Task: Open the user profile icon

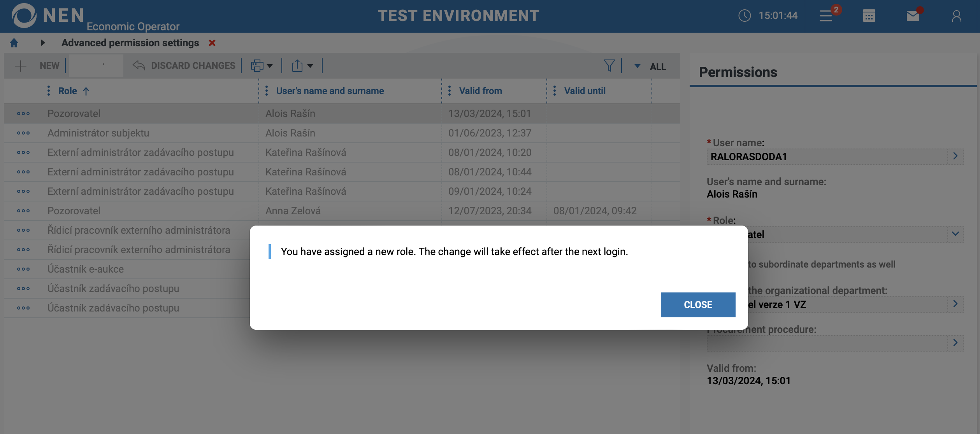Action: (956, 16)
